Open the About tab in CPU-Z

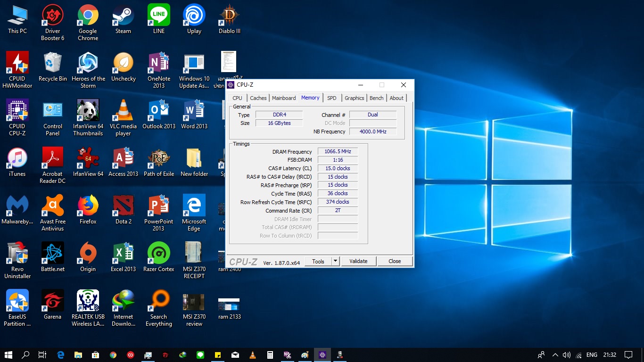tap(396, 98)
